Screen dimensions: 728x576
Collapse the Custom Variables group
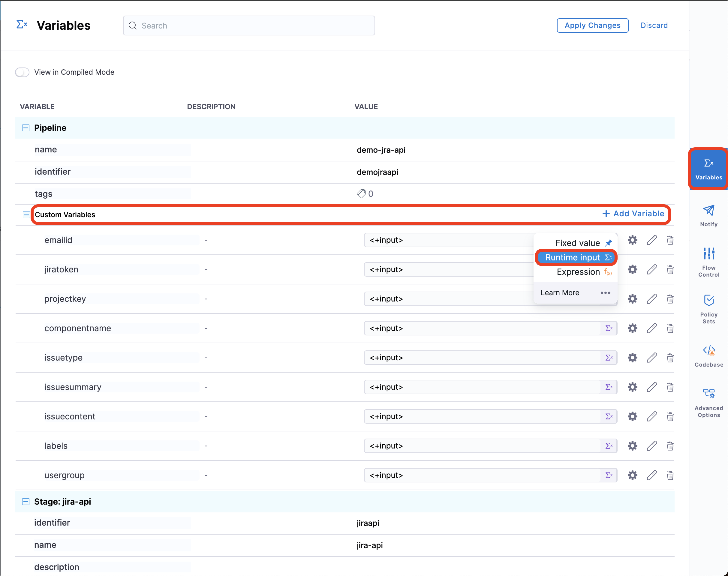(26, 215)
